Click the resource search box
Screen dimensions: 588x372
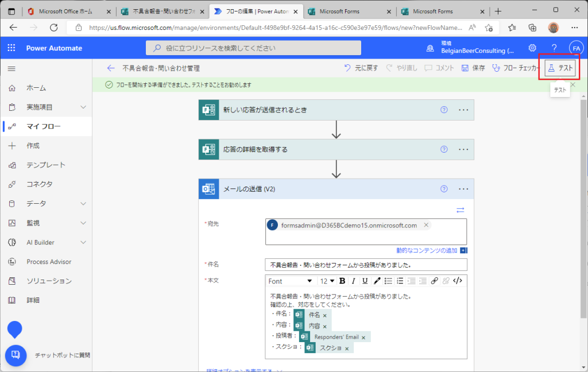[x=253, y=48]
